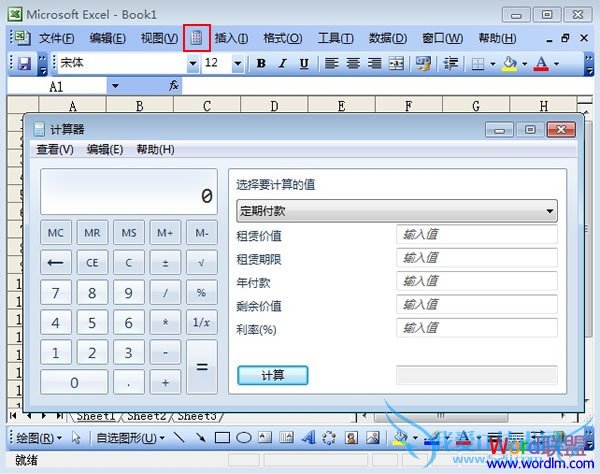Click the Merge and Center icon
600x474 pixels.
pos(397,63)
